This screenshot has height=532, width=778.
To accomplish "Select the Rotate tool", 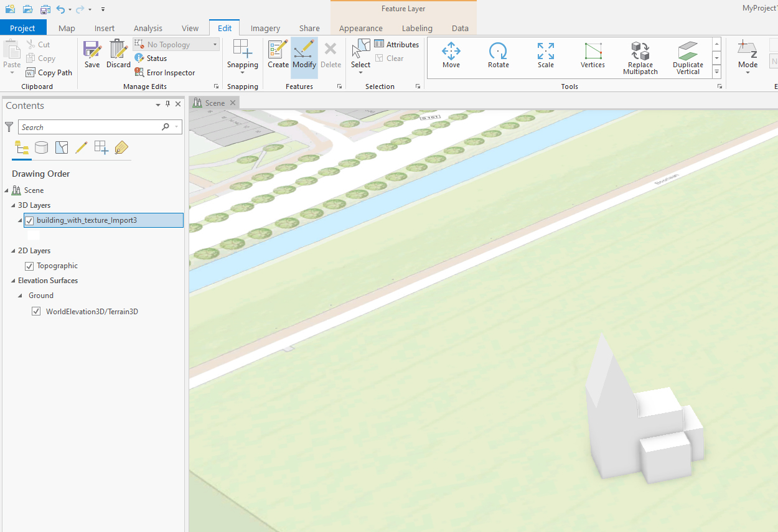I will [x=498, y=56].
